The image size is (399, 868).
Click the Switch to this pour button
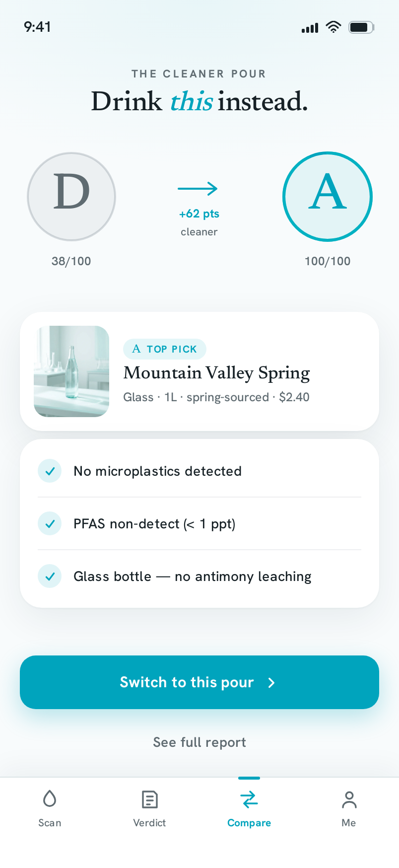199,682
